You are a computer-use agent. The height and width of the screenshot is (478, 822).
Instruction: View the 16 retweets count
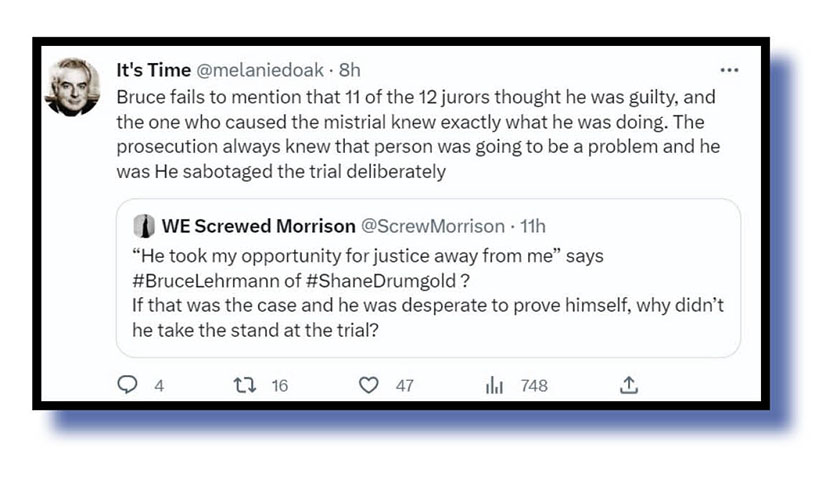point(279,385)
